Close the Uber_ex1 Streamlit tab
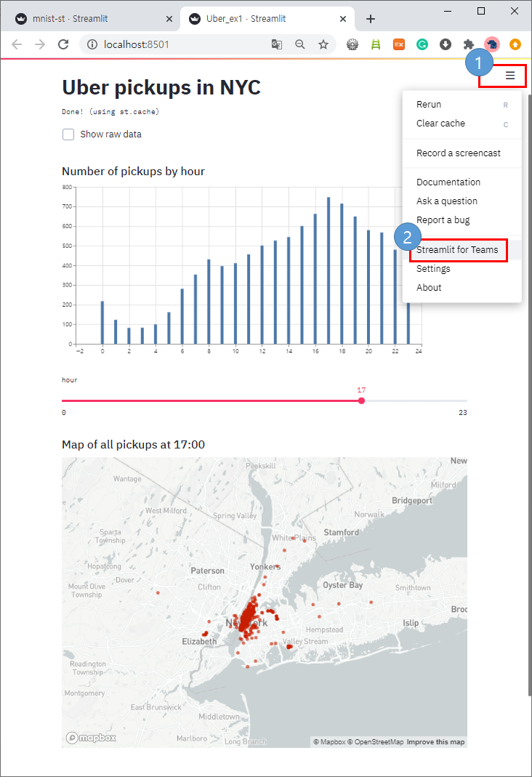 (343, 19)
